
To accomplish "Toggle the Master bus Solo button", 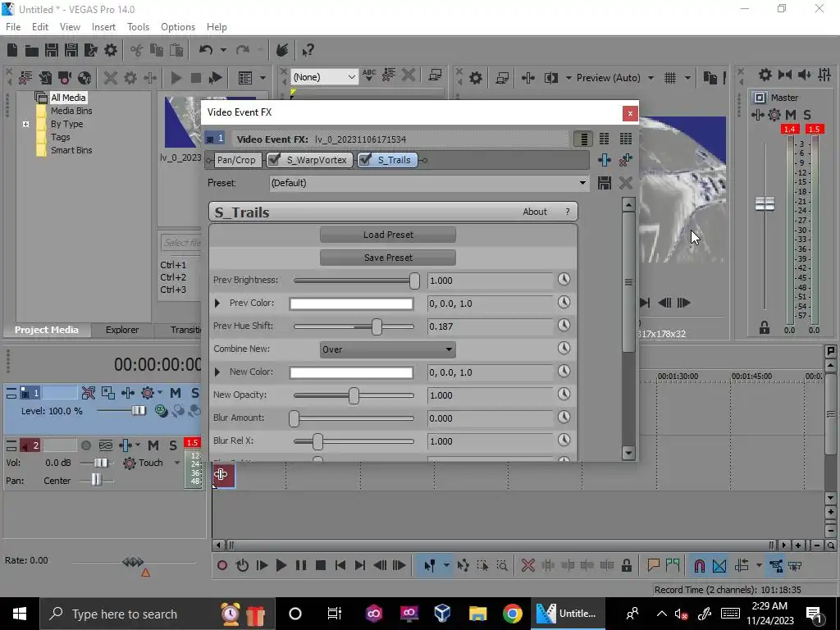I will [x=807, y=115].
